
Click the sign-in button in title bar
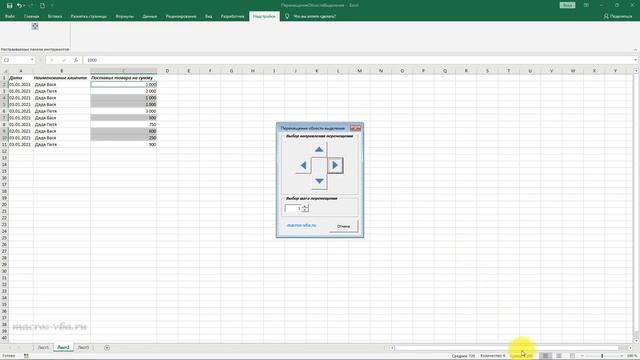567,5
